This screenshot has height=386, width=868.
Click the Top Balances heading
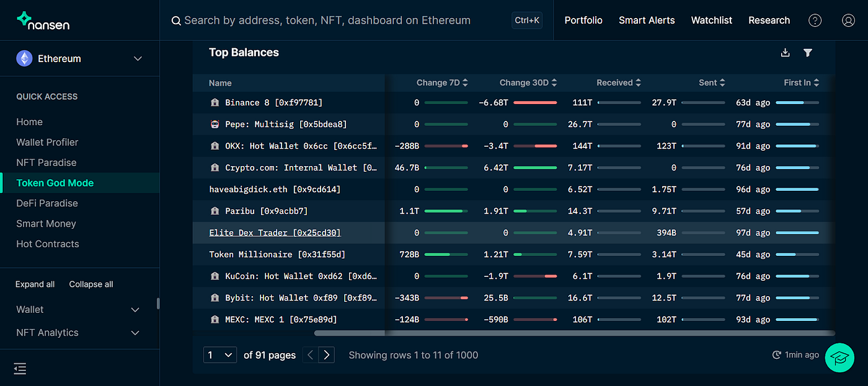coord(244,53)
